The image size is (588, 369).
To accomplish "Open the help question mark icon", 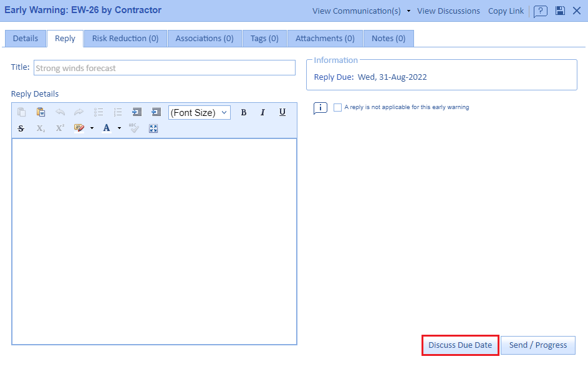I will click(541, 11).
